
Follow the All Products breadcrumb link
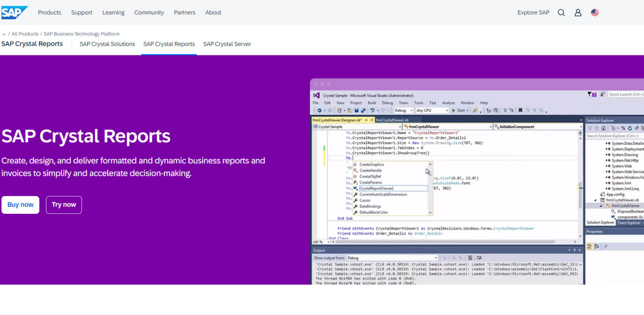coord(25,34)
